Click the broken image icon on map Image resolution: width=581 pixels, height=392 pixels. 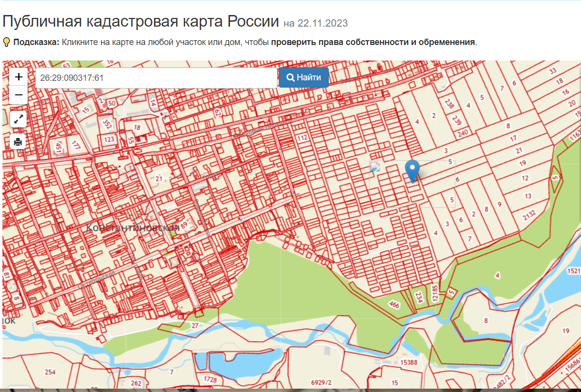pos(375,166)
